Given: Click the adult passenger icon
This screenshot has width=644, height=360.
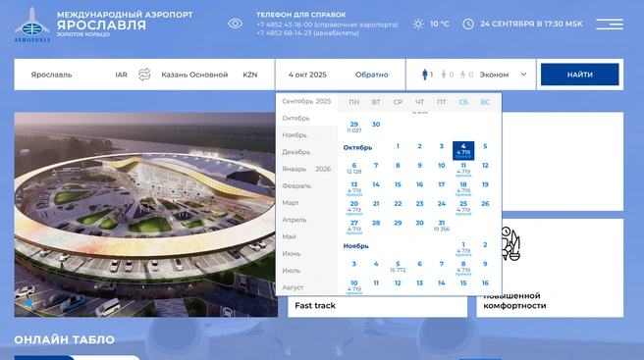Looking at the screenshot, I should [425, 75].
